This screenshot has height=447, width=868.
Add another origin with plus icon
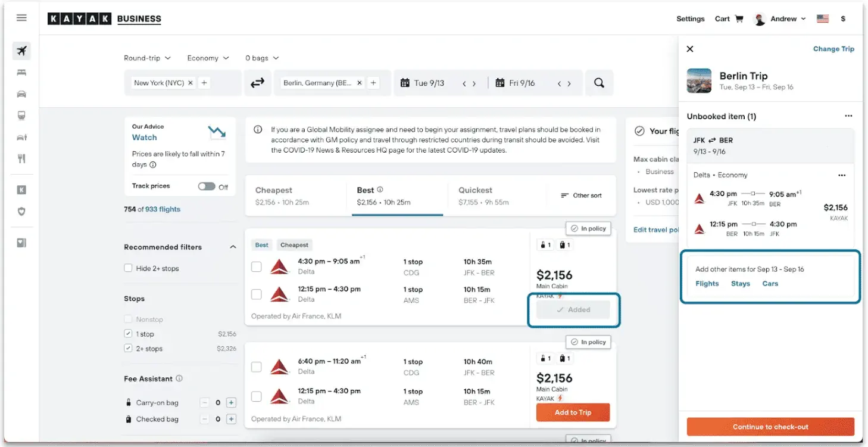204,83
